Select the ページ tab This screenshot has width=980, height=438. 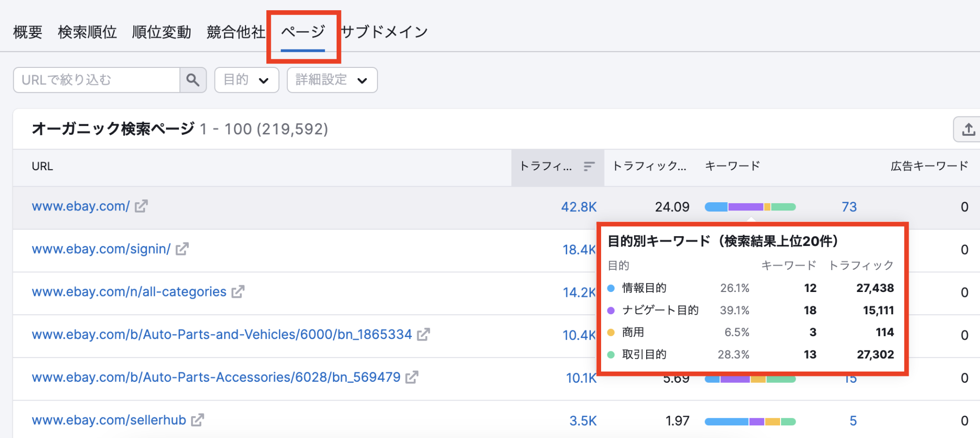coord(303,32)
